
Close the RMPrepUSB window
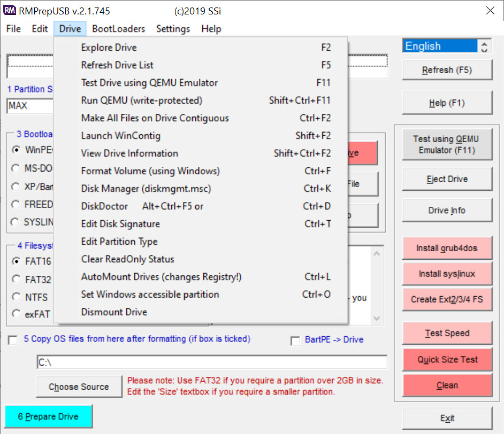click(x=490, y=11)
